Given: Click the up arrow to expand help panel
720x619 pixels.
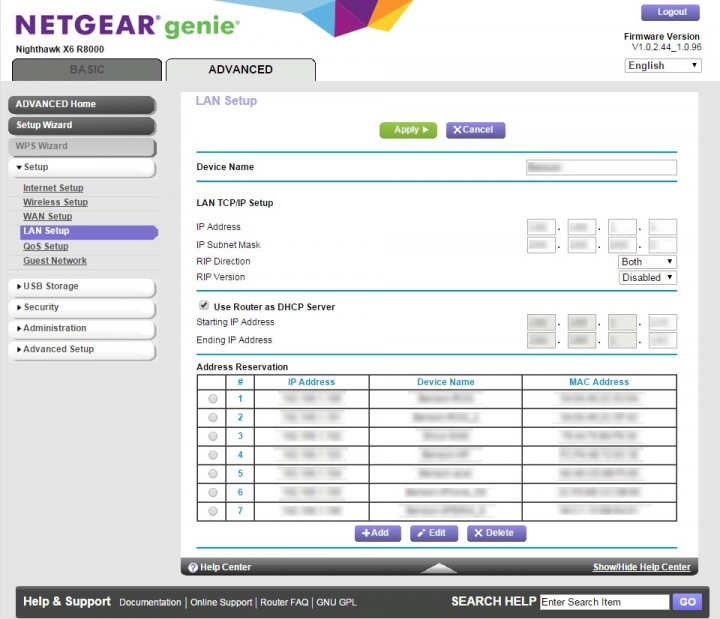Looking at the screenshot, I should coord(439,568).
